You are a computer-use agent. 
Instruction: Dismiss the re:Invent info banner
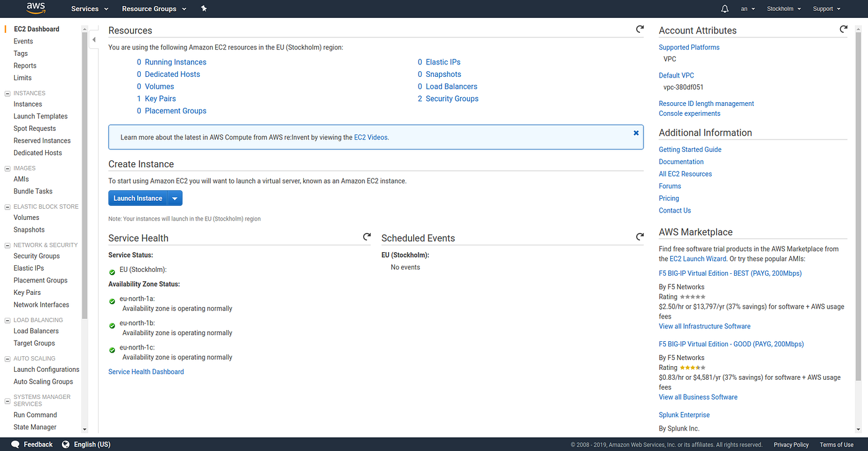[x=636, y=133]
